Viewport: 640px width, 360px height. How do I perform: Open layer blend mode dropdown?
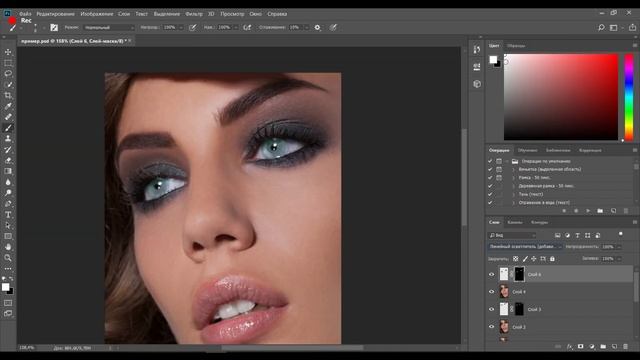[525, 247]
